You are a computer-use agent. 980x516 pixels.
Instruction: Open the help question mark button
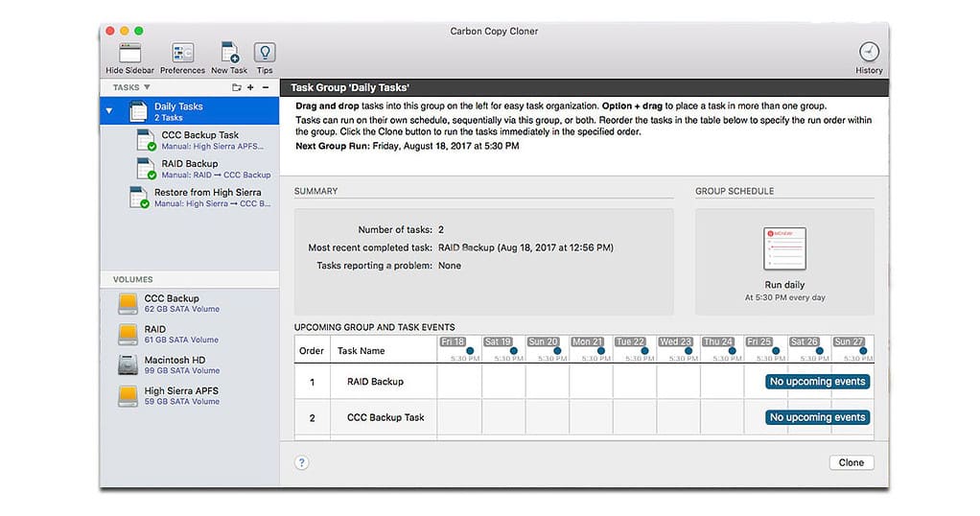click(301, 462)
